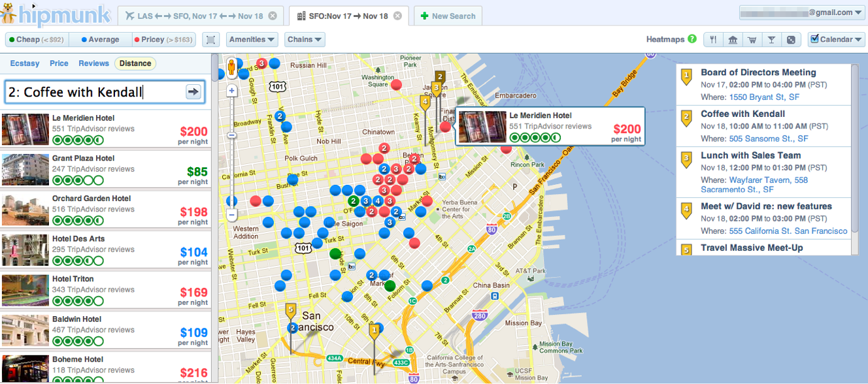
Task: Zoom in the map with plus button
Action: pos(231,91)
